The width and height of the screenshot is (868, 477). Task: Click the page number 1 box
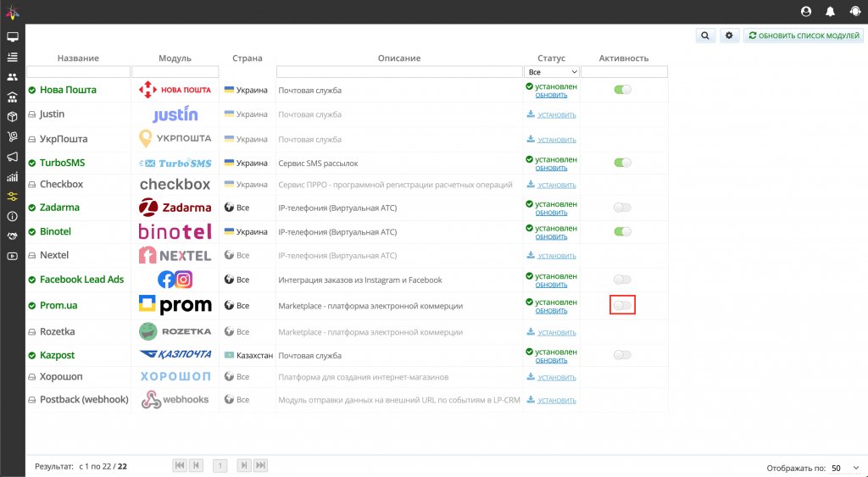(x=220, y=465)
